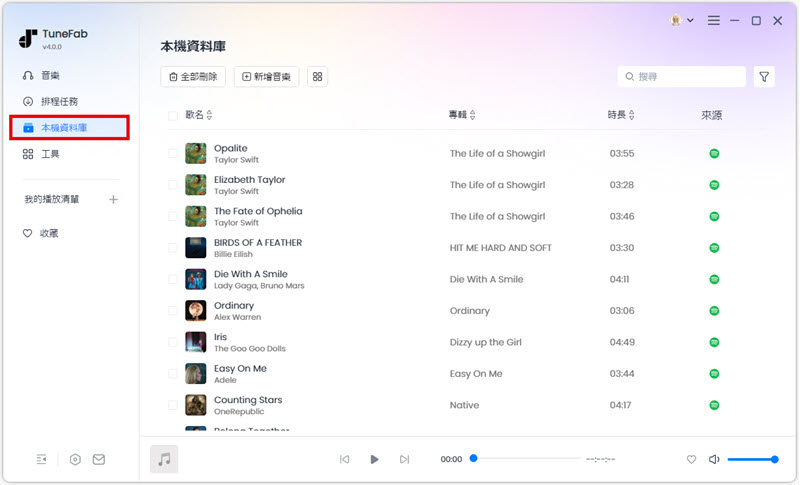Click 新增音樂 button
Screen dimensions: 800x485
point(266,76)
